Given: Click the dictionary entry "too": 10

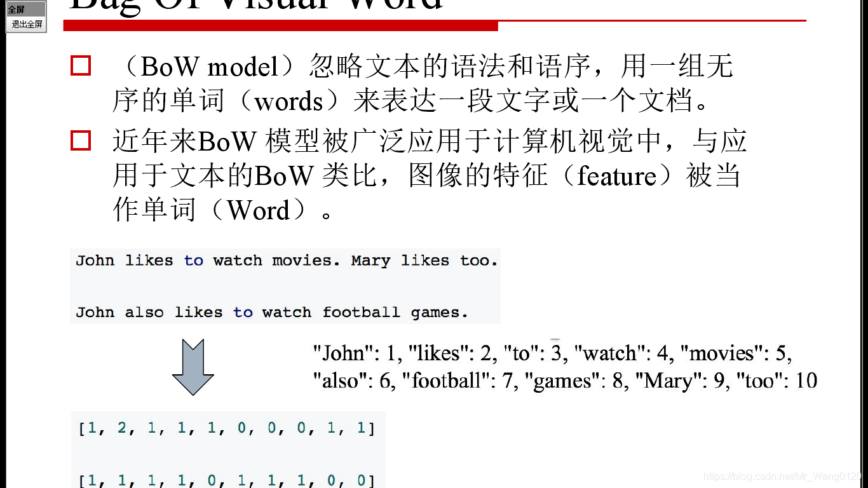Looking at the screenshot, I should click(776, 381).
